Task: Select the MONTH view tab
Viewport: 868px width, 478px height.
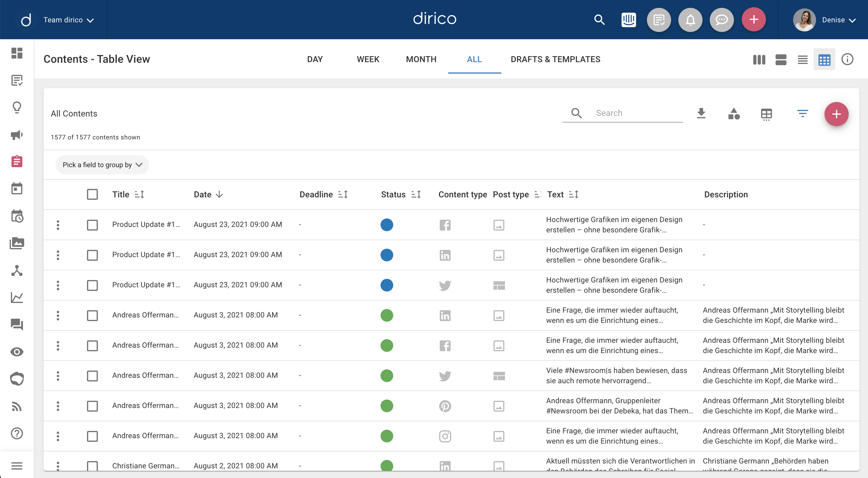Action: [421, 59]
